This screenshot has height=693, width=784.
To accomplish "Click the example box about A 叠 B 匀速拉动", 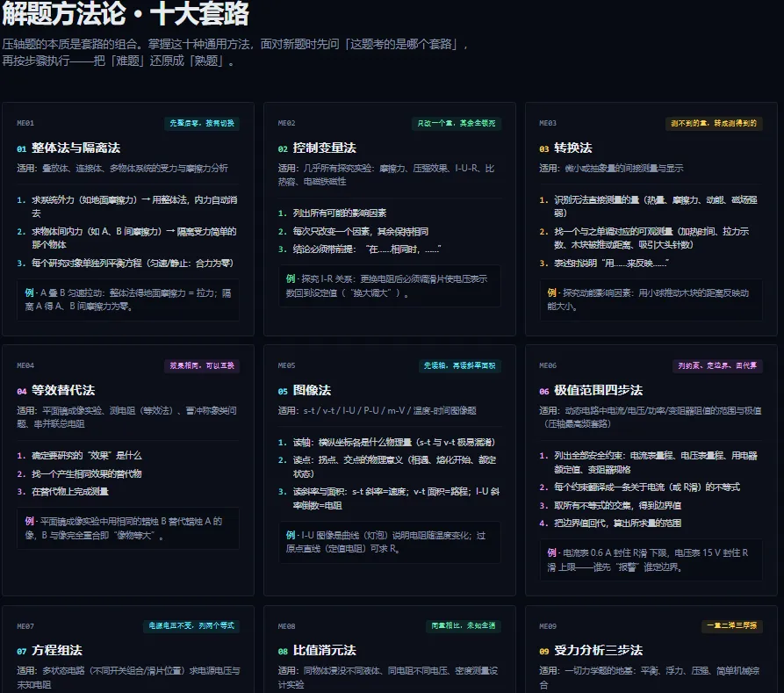I will (x=128, y=300).
